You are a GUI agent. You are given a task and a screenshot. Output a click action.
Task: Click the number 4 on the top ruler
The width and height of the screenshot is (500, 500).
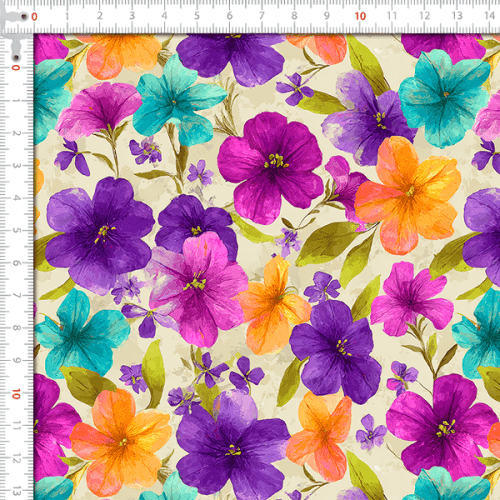click(x=164, y=16)
